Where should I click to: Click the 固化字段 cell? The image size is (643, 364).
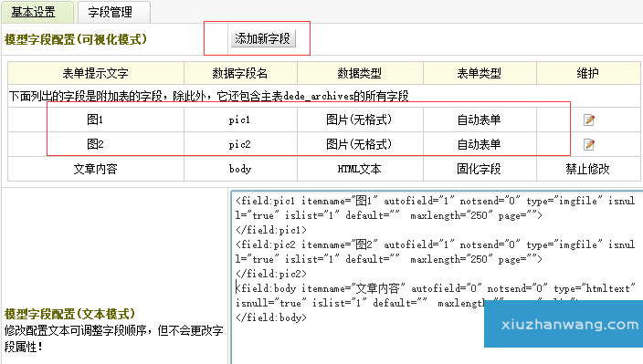click(480, 169)
